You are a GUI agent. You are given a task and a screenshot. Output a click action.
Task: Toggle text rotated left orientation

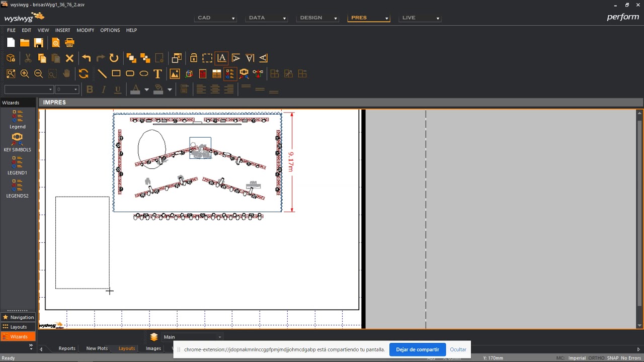coord(235,58)
